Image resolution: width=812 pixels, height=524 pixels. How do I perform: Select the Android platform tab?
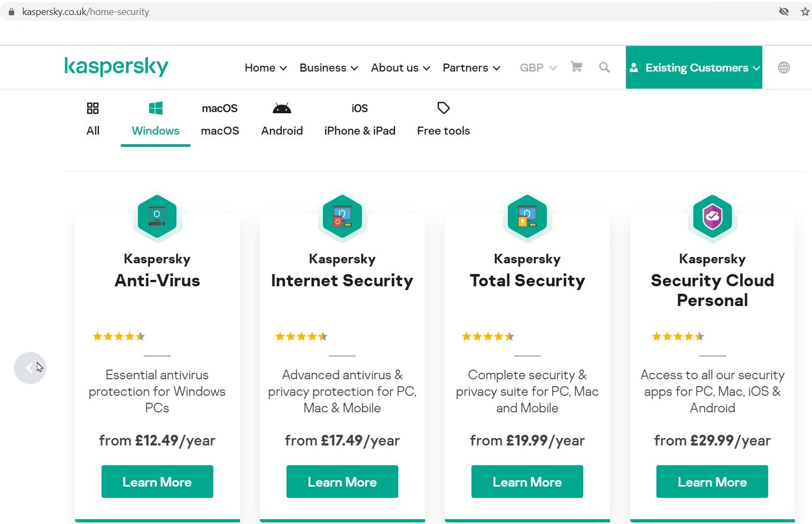(x=282, y=120)
